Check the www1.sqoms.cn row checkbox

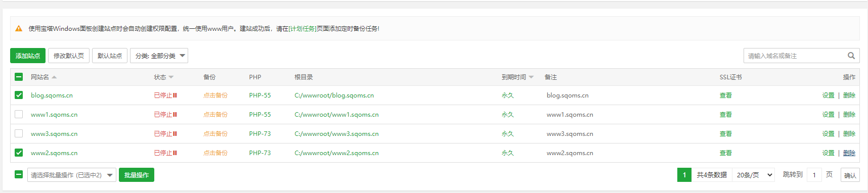click(x=19, y=114)
